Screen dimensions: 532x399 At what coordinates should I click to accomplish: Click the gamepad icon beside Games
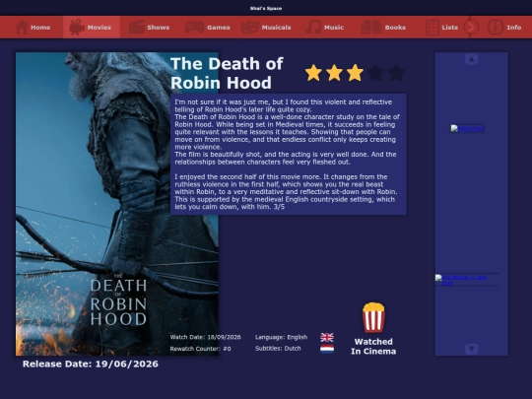pyautogui.click(x=194, y=28)
